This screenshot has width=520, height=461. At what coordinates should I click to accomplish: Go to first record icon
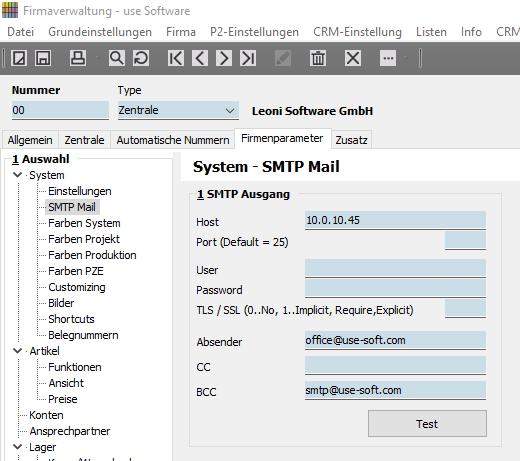[176, 58]
